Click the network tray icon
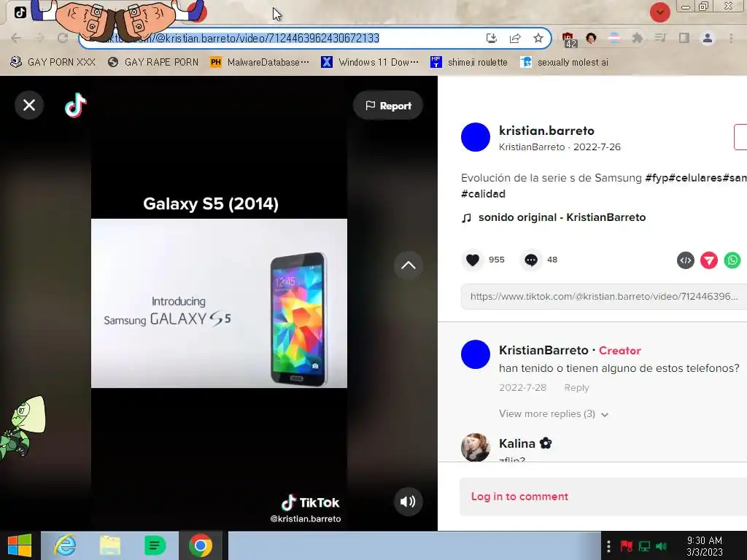 point(644,546)
